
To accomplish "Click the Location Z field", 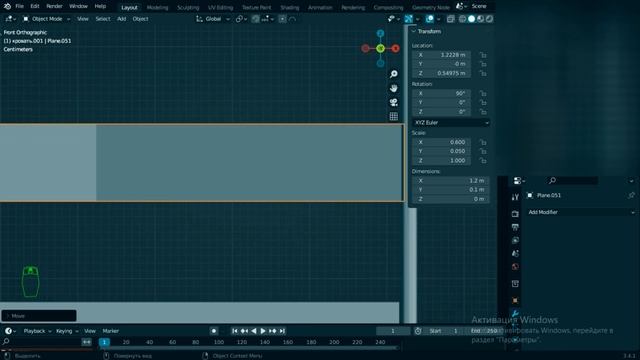I will coord(441,73).
